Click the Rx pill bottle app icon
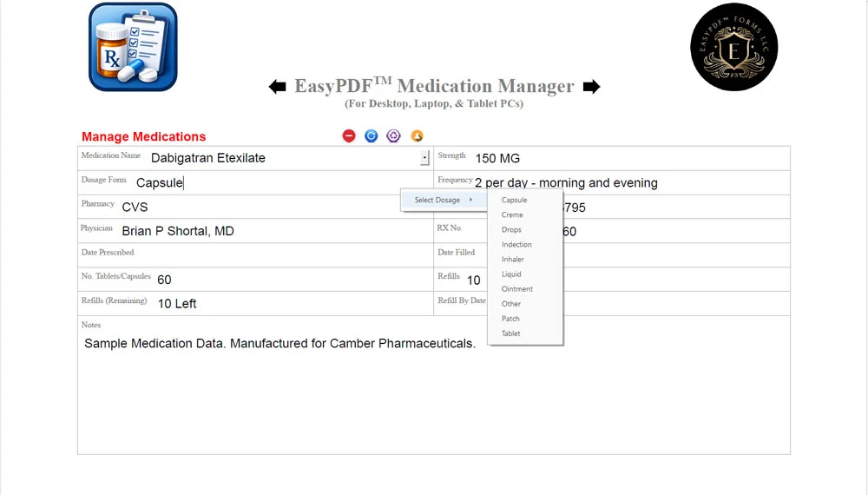 pyautogui.click(x=133, y=47)
